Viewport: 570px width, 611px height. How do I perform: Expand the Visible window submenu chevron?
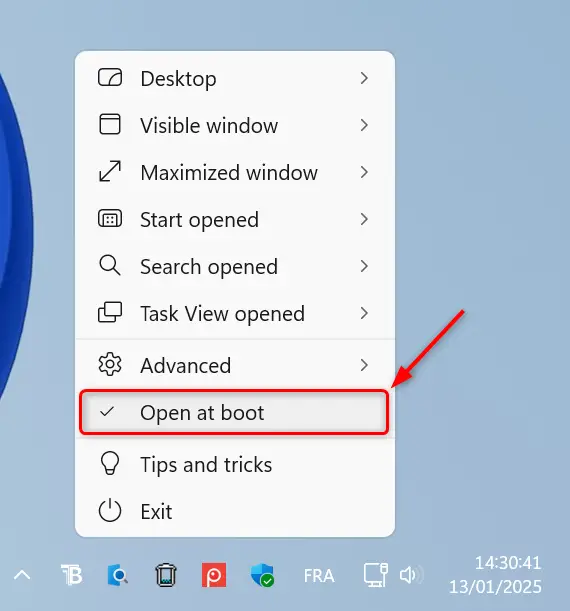coord(364,125)
